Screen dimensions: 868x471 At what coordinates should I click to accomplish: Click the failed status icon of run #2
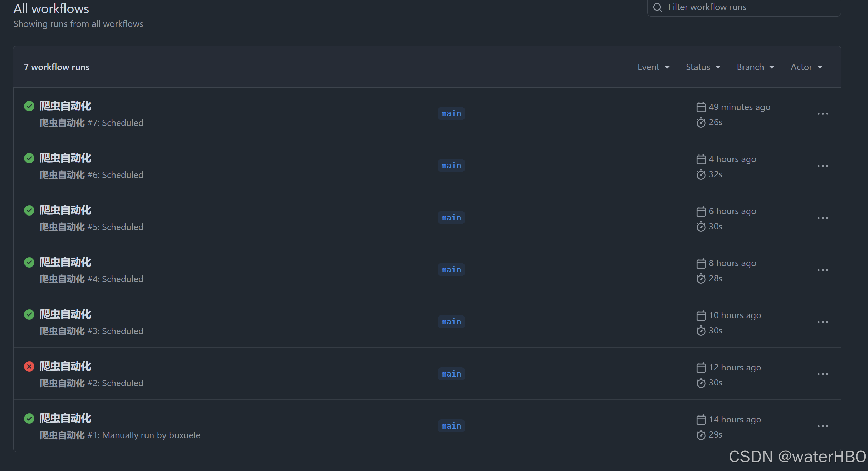click(x=29, y=366)
